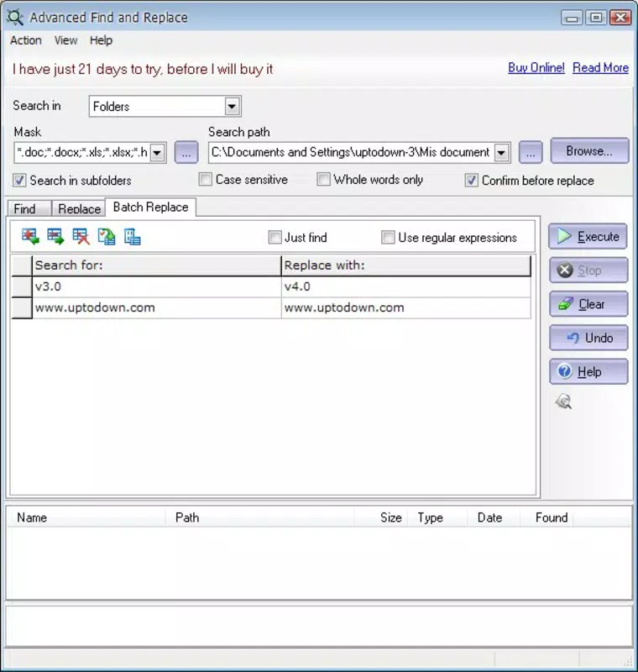Expand the Search path dropdown list
638x672 pixels.
501,153
